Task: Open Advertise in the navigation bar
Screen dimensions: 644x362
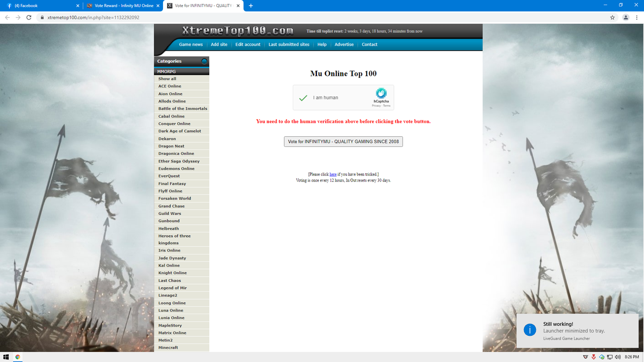Action: point(344,44)
